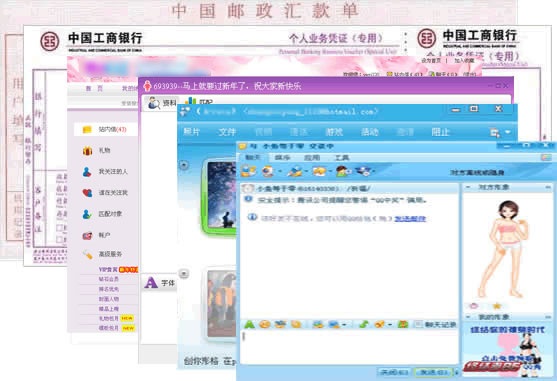Collapse lower MSN display picture arrow

pos(184,274)
